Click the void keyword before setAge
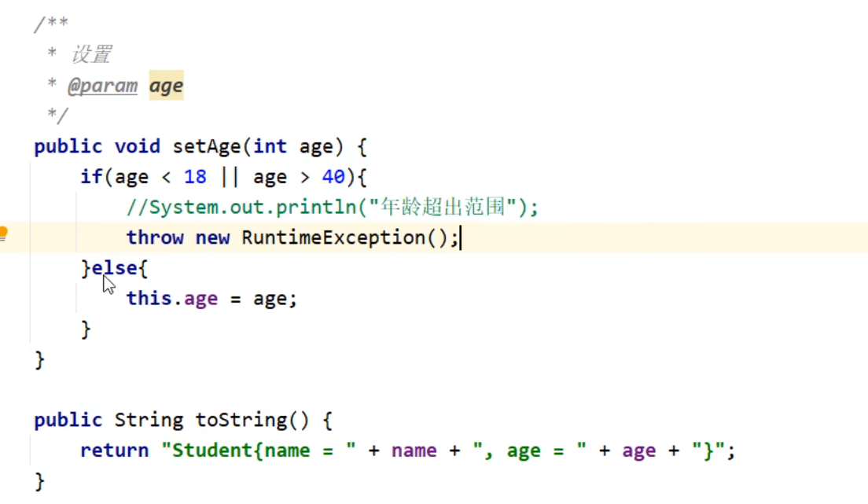868x504 pixels. pos(137,147)
